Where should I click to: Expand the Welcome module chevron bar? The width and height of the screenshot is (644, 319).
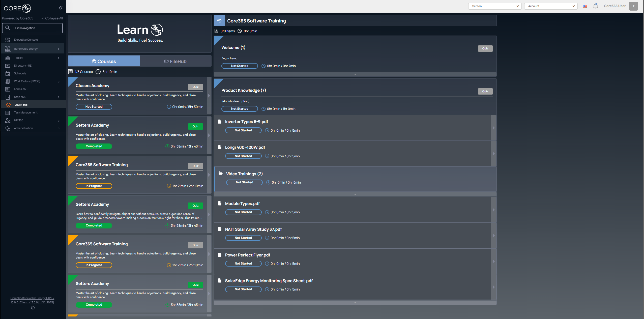point(355,74)
